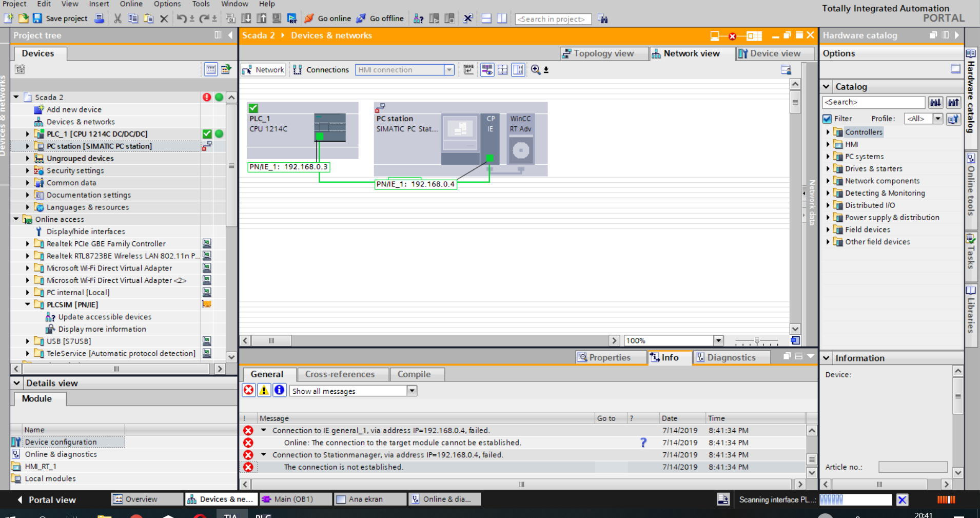The image size is (980, 518).
Task: Click Go offline button
Action: click(x=380, y=18)
